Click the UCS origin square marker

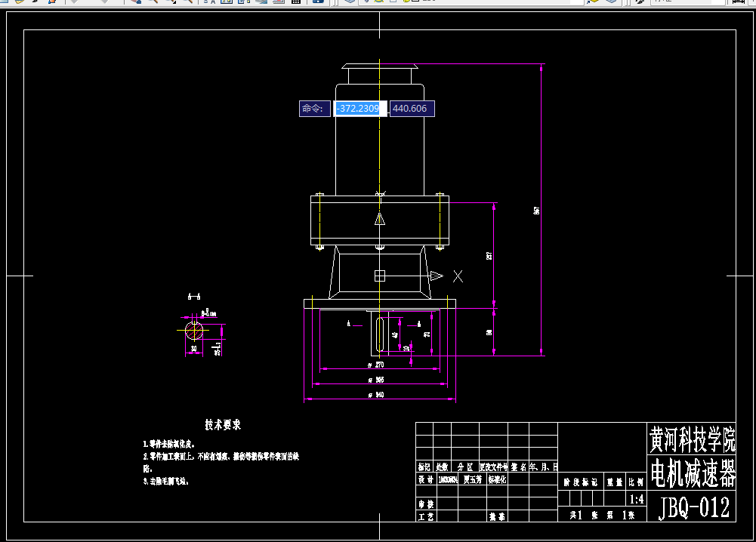point(380,276)
